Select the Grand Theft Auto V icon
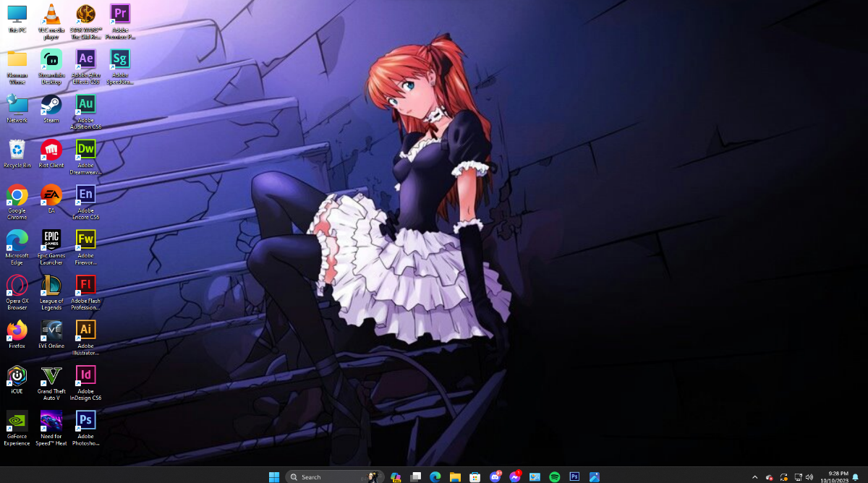The height and width of the screenshot is (483, 868). click(51, 375)
